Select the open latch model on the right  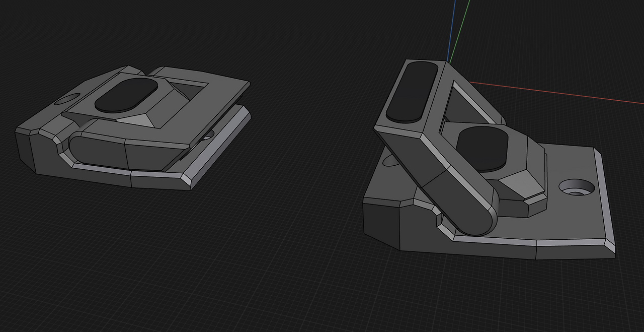click(x=489, y=159)
